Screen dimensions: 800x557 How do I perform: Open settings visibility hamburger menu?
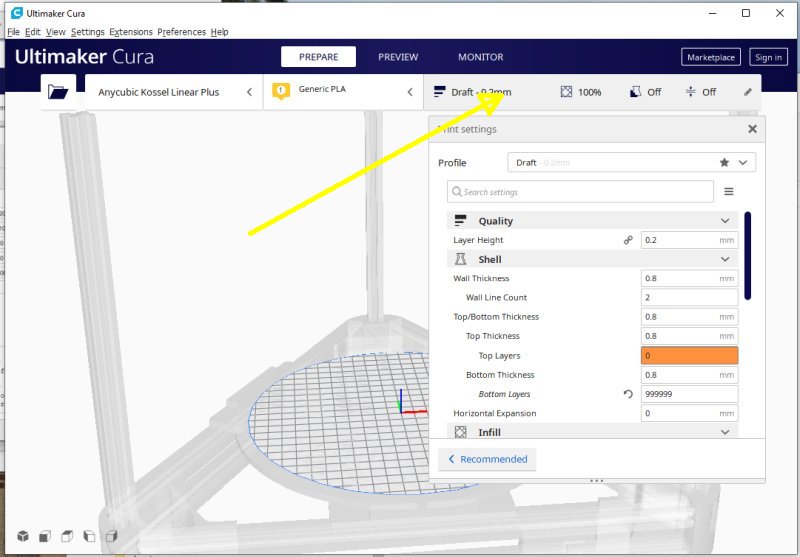[x=729, y=192]
